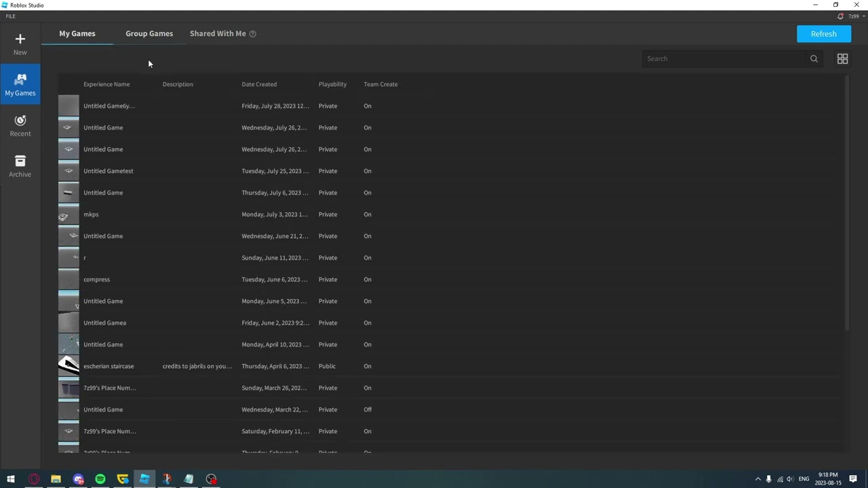Sort by the Date Created column header
This screenshot has width=868, height=488.
(259, 85)
